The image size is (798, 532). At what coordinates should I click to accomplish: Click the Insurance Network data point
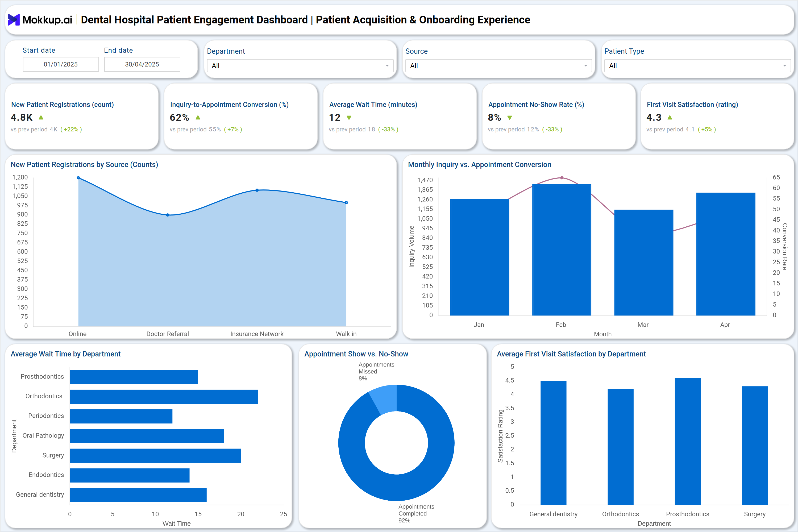click(x=257, y=190)
